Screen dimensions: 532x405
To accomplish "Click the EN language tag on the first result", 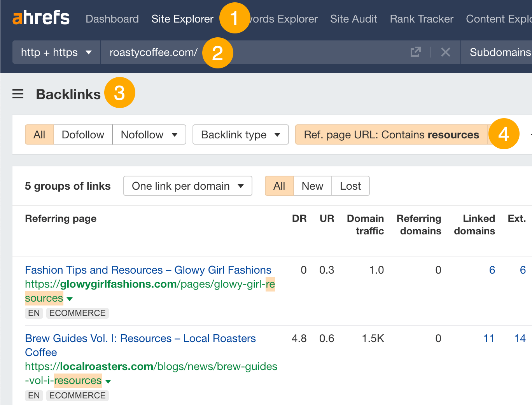I will [x=34, y=313].
